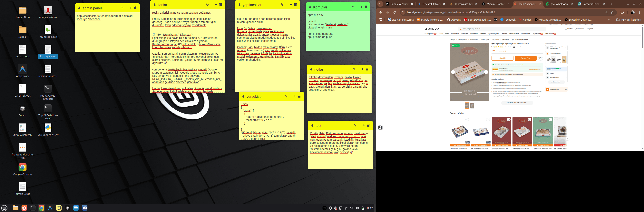
Task: Click the Şimdi Al button
Action: 502,58
